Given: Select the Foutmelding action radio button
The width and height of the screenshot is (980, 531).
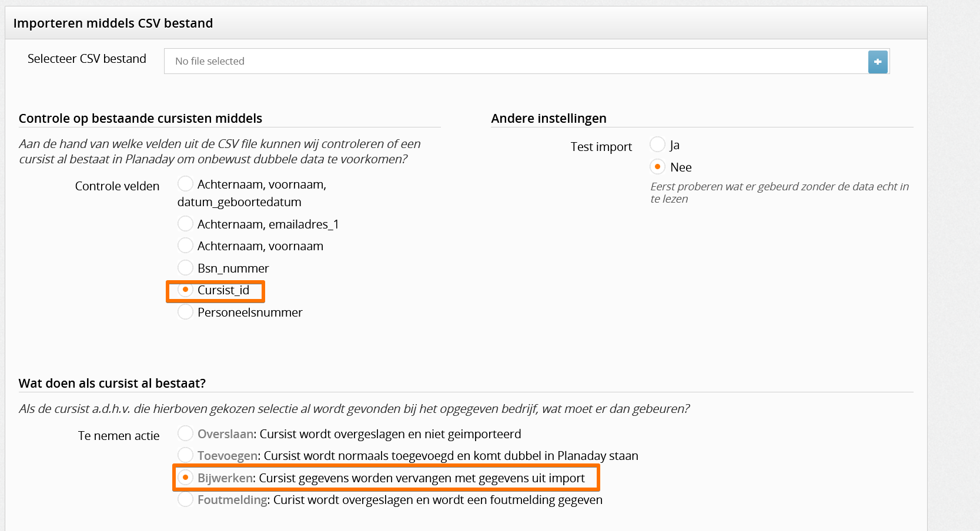Looking at the screenshot, I should [185, 499].
